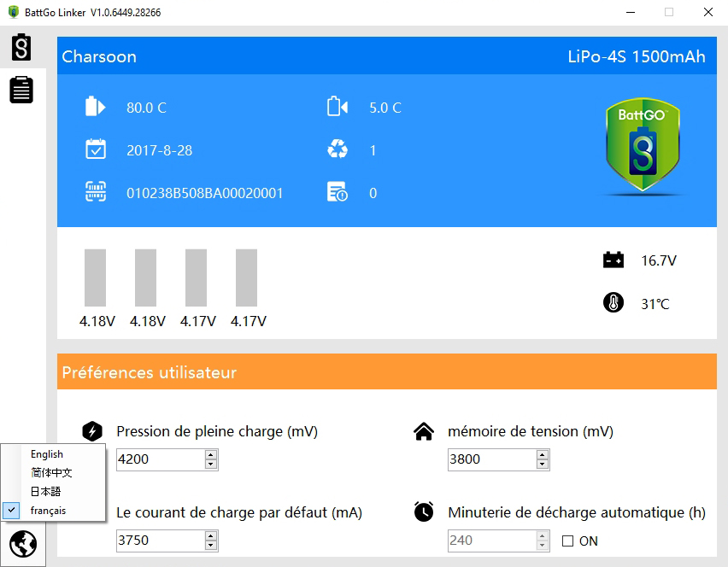Screen dimensions: 728x567
Task: Click the serial number 010238B508BA00020001
Action: (x=205, y=193)
